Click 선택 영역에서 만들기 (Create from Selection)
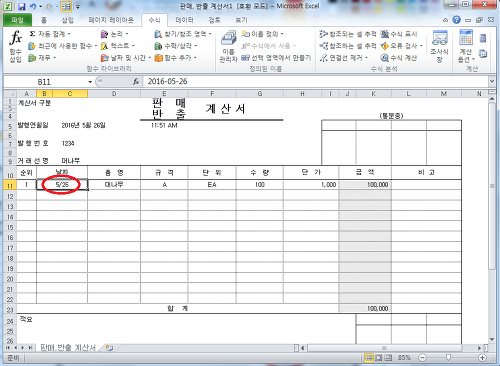500x366 pixels. click(276, 58)
